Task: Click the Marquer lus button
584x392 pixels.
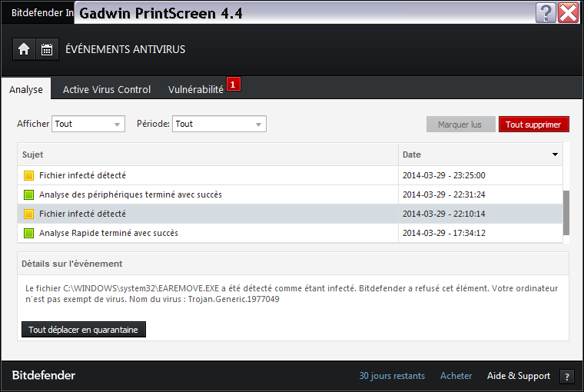Action: [461, 125]
